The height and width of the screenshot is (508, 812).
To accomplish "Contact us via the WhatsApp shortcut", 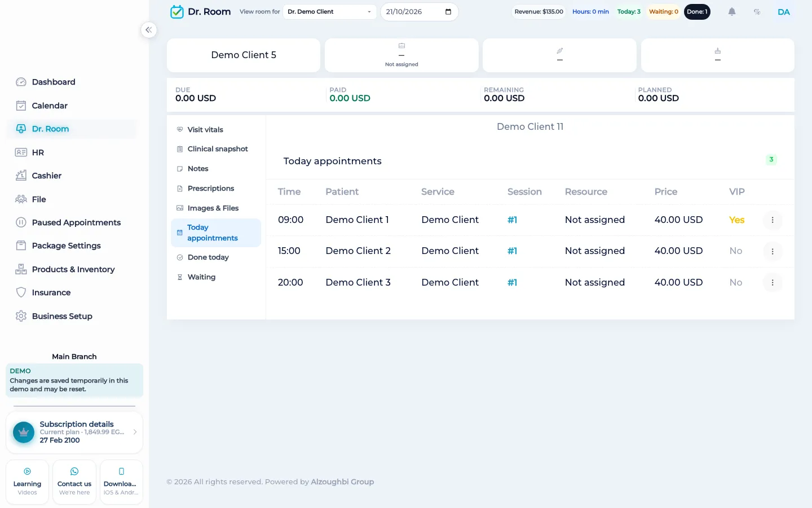I will (x=74, y=482).
